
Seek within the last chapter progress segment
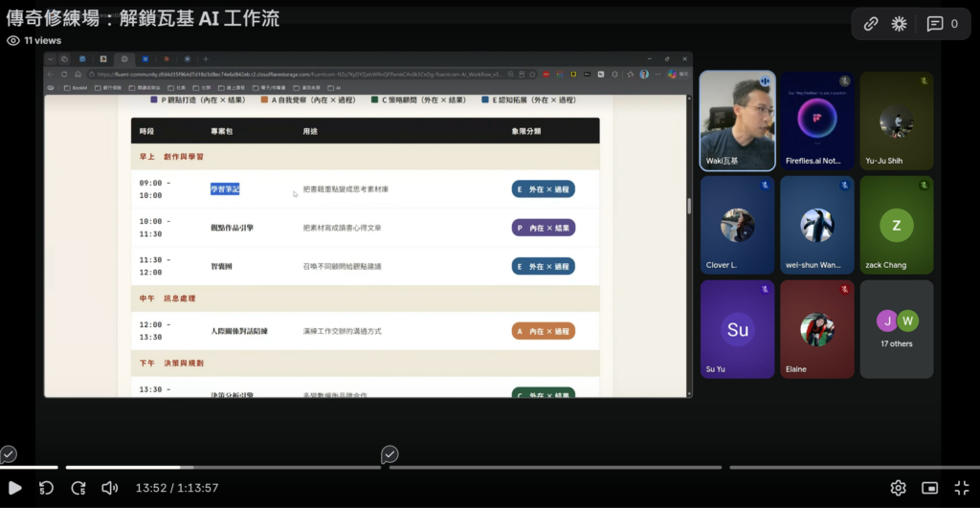coord(855,467)
